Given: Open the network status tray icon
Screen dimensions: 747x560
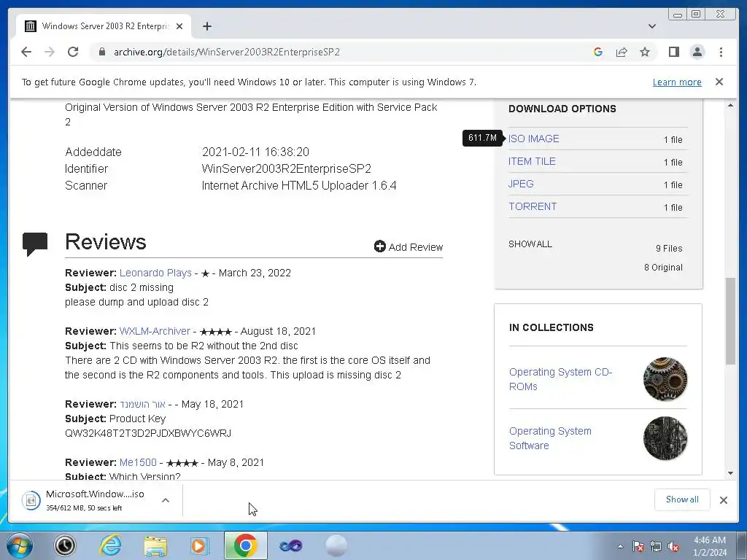Looking at the screenshot, I should [656, 547].
